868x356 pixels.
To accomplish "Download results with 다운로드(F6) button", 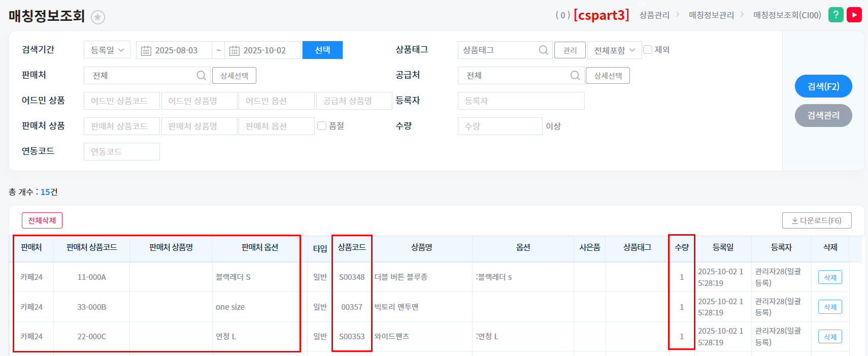I will pos(817,220).
